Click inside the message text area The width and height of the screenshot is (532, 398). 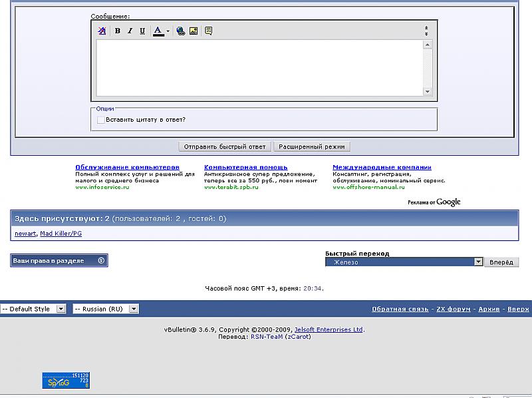tap(259, 68)
